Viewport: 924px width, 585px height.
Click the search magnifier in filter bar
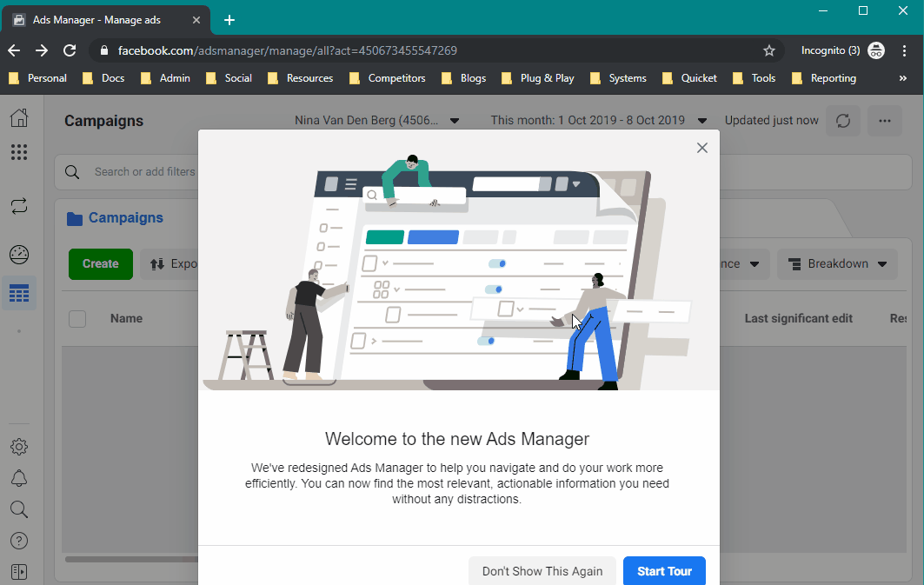pos(72,172)
